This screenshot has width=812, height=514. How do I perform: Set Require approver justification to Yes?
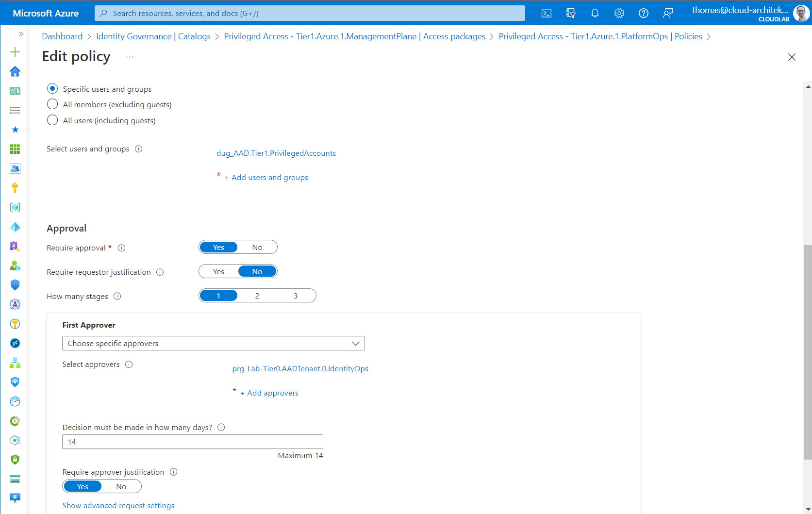[83, 487]
